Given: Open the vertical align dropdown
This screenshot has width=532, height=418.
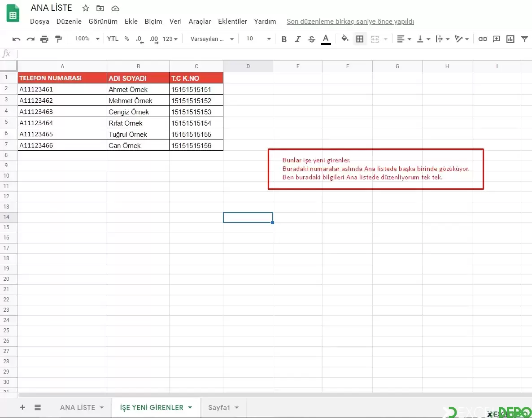Looking at the screenshot, I should (423, 39).
